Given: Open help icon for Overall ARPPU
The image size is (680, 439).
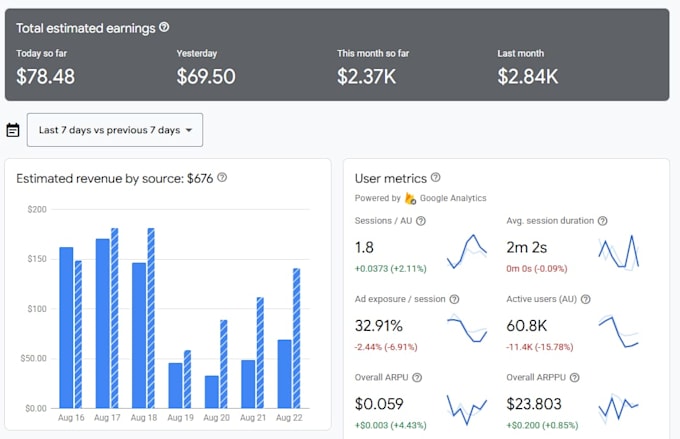Looking at the screenshot, I should 574,377.
